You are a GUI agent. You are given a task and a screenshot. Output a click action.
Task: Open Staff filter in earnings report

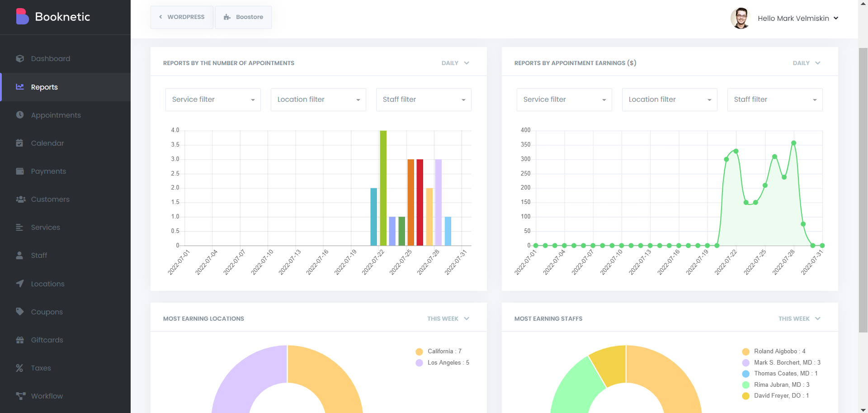coord(775,100)
